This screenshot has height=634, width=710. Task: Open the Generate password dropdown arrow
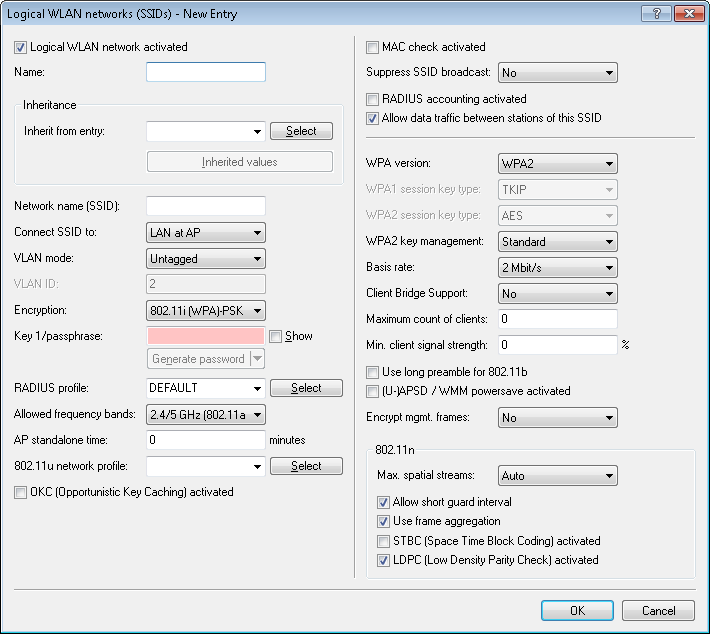pos(257,359)
